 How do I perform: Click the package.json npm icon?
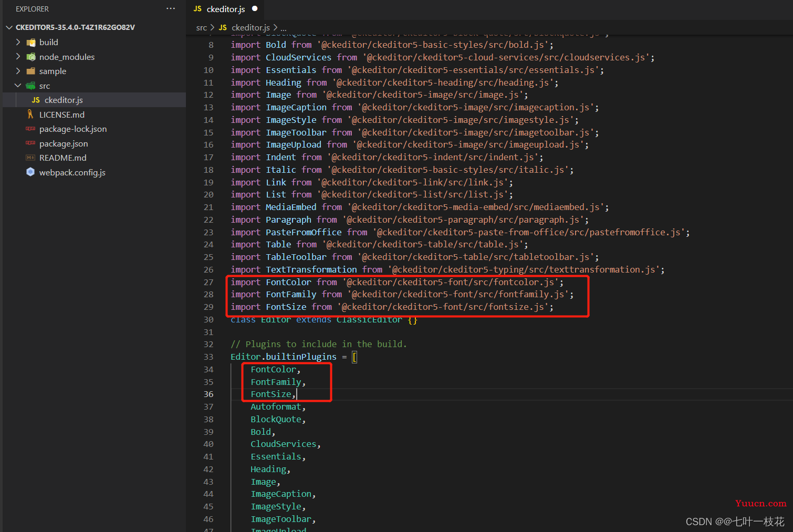30,143
